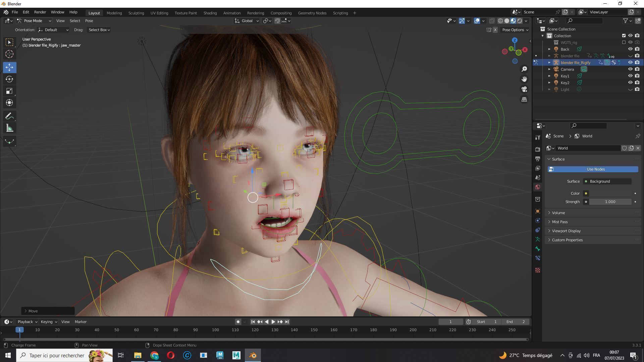Select the Cursor tool in toolbar
This screenshot has height=362, width=644.
pos(9,54)
